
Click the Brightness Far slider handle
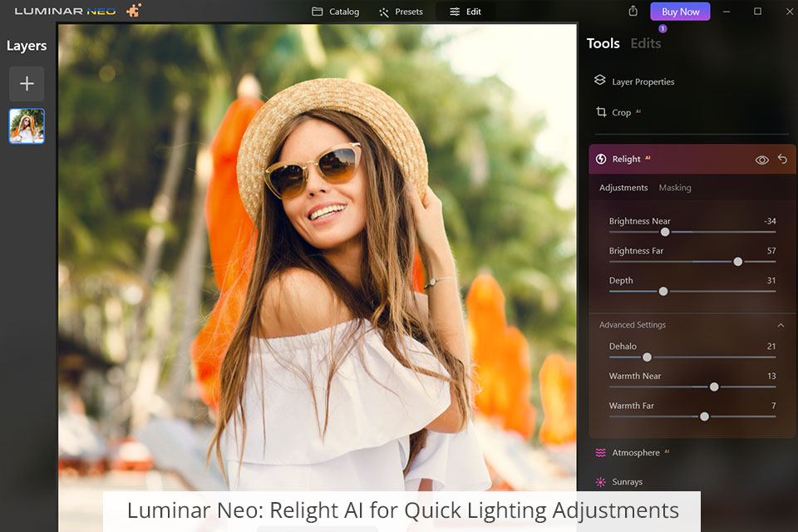click(737, 262)
